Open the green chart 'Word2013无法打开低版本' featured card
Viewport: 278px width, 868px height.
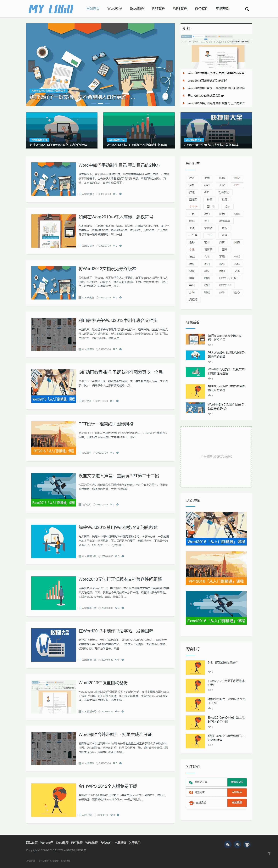pyautogui.click(x=139, y=130)
